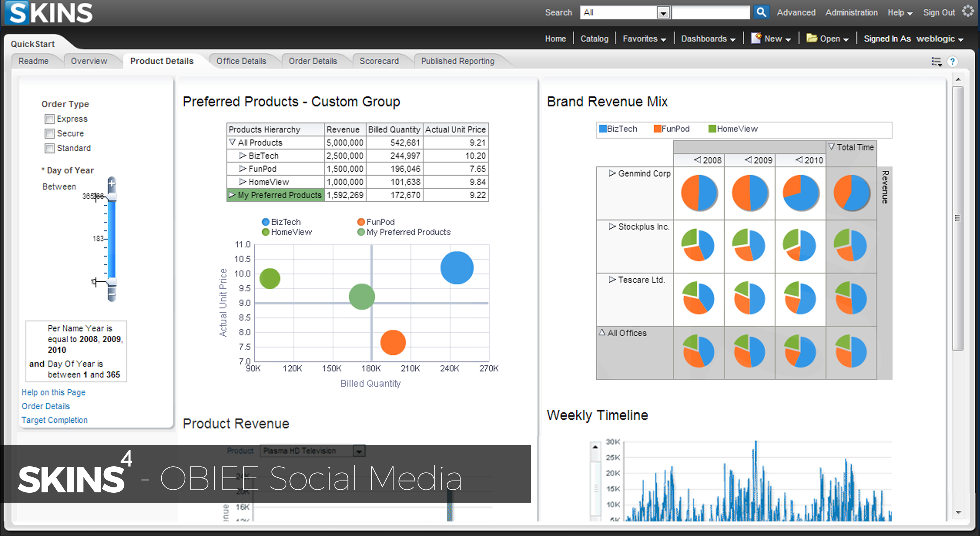
Task: Click the dashboard vertical scrollbar thumb
Action: 958,218
